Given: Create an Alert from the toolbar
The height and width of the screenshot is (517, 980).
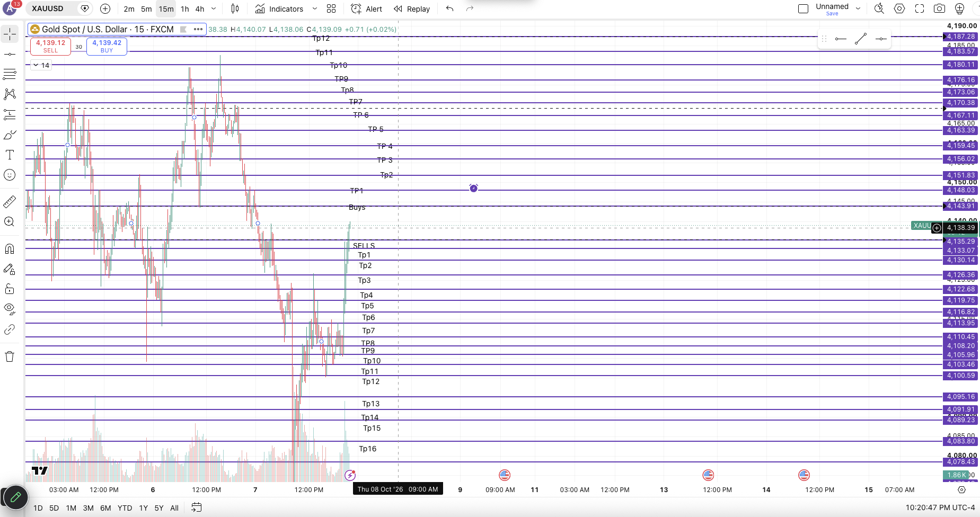Looking at the screenshot, I should click(x=366, y=9).
